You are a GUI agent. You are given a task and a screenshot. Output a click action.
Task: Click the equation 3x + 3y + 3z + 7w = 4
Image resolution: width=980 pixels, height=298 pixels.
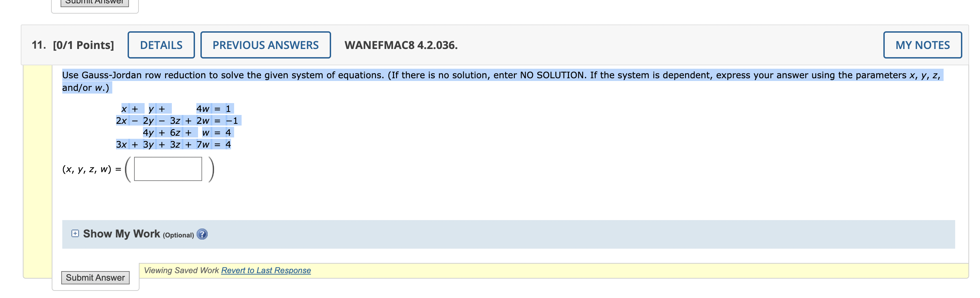[x=174, y=145]
